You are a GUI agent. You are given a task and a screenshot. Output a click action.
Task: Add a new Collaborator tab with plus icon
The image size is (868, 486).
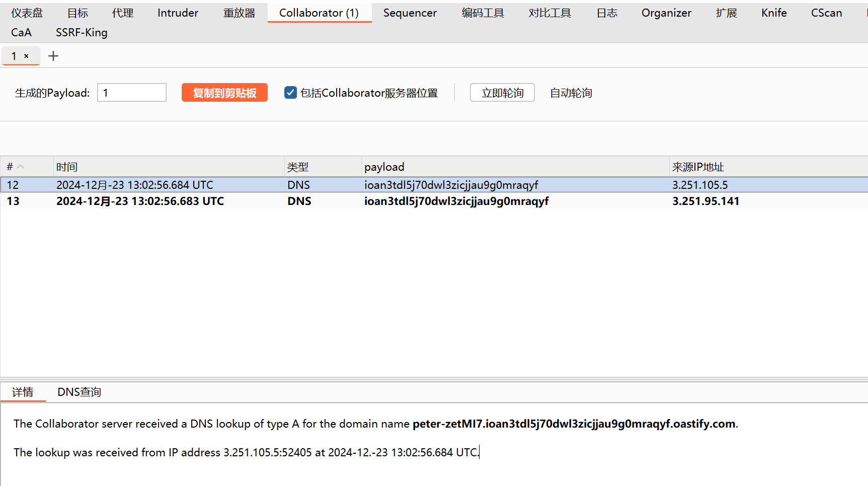53,56
